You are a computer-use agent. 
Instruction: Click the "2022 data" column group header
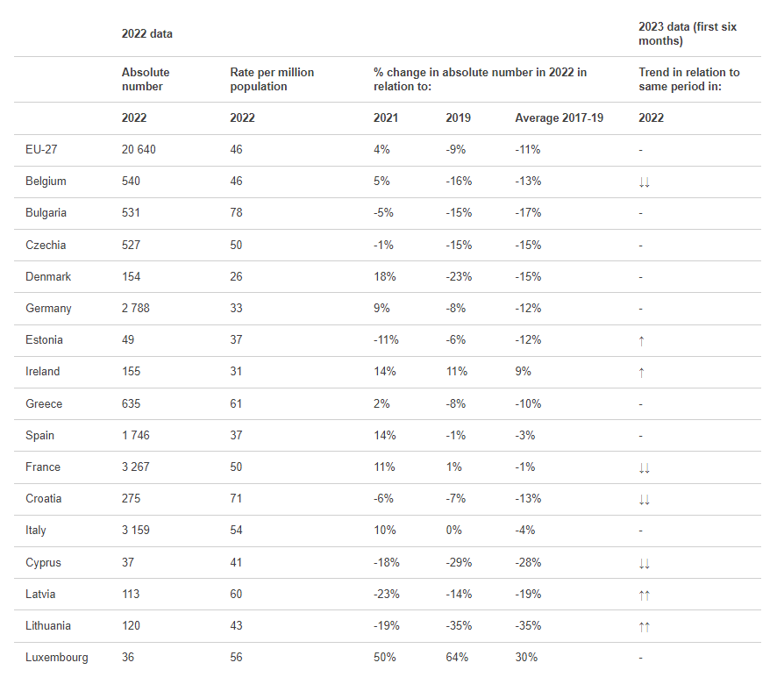tap(147, 34)
